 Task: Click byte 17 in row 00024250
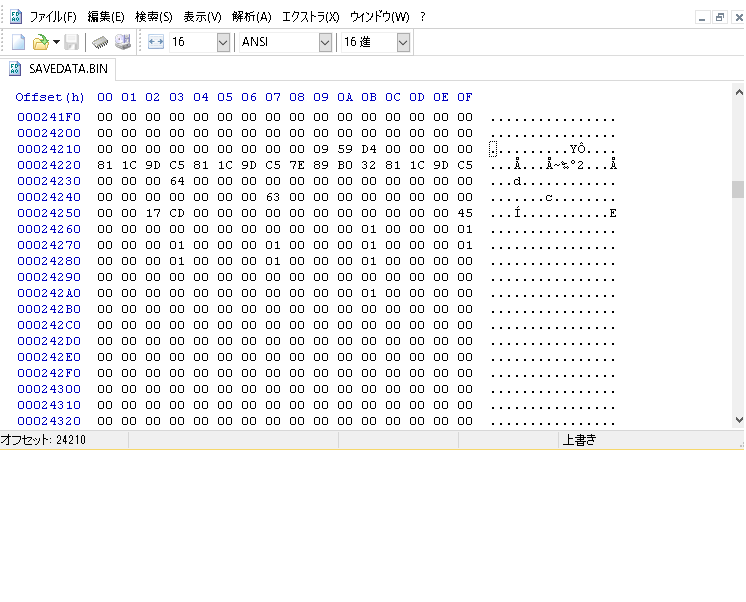153,213
